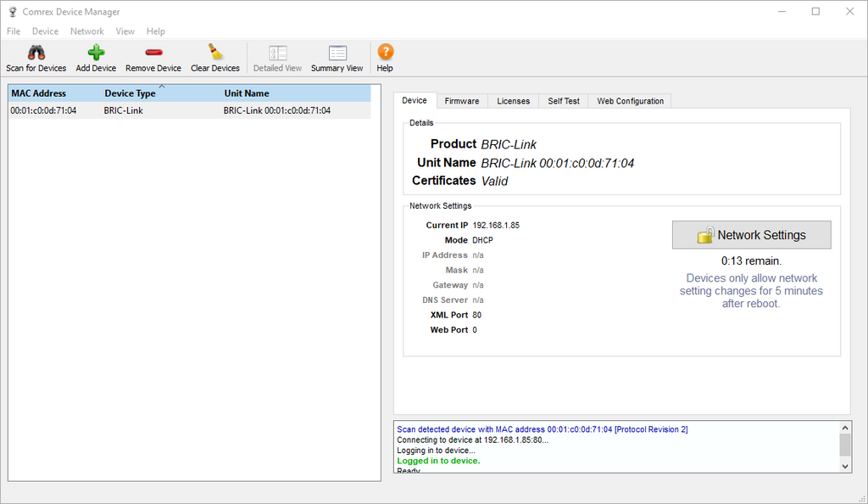Switch to the Self Test tab
Viewport: 868px width, 504px height.
coord(564,101)
